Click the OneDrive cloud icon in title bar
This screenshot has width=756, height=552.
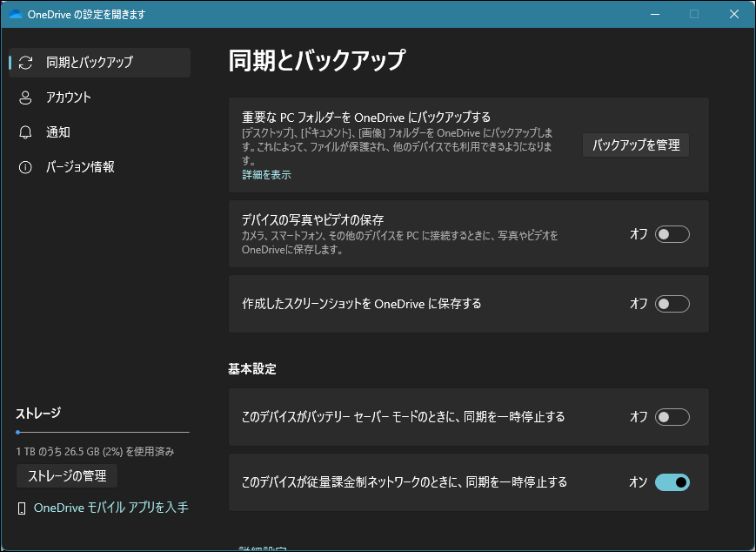(16, 14)
